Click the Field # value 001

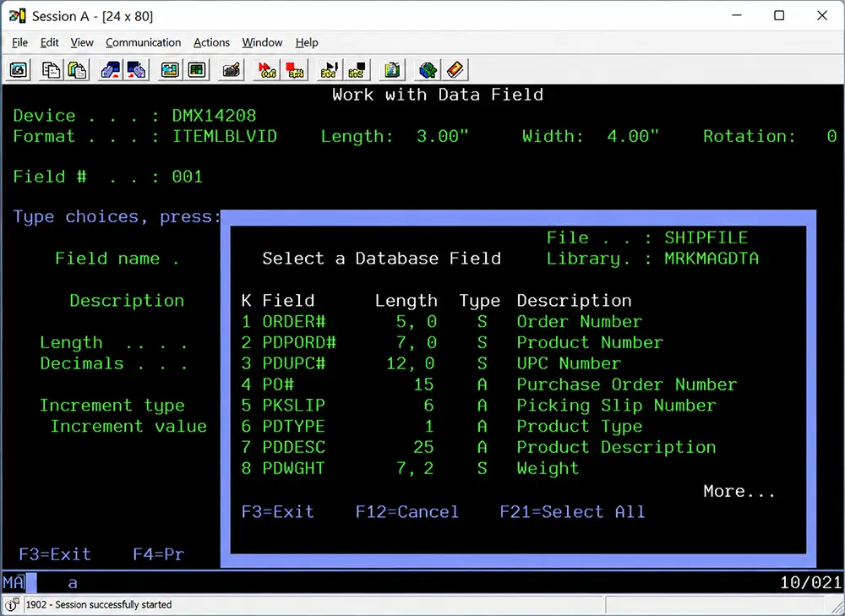187,177
